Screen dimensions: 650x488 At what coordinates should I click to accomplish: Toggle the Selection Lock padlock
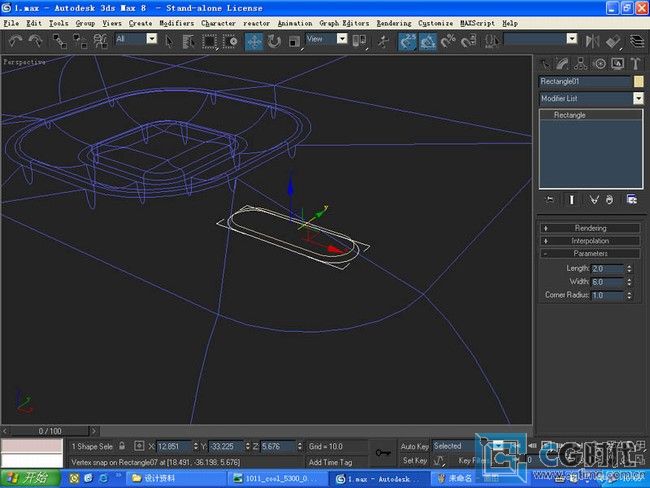pyautogui.click(x=122, y=446)
